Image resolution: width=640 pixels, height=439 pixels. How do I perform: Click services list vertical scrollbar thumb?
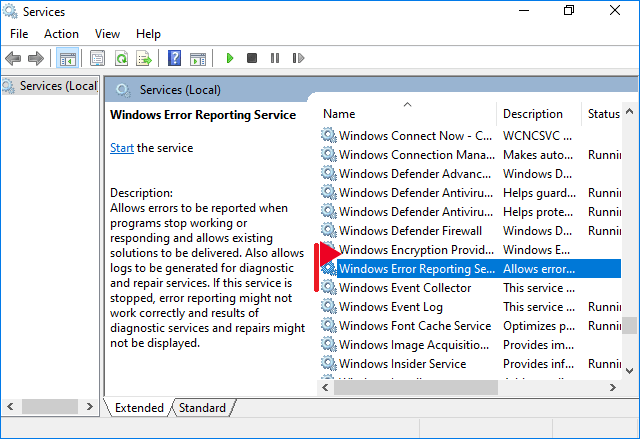629,325
